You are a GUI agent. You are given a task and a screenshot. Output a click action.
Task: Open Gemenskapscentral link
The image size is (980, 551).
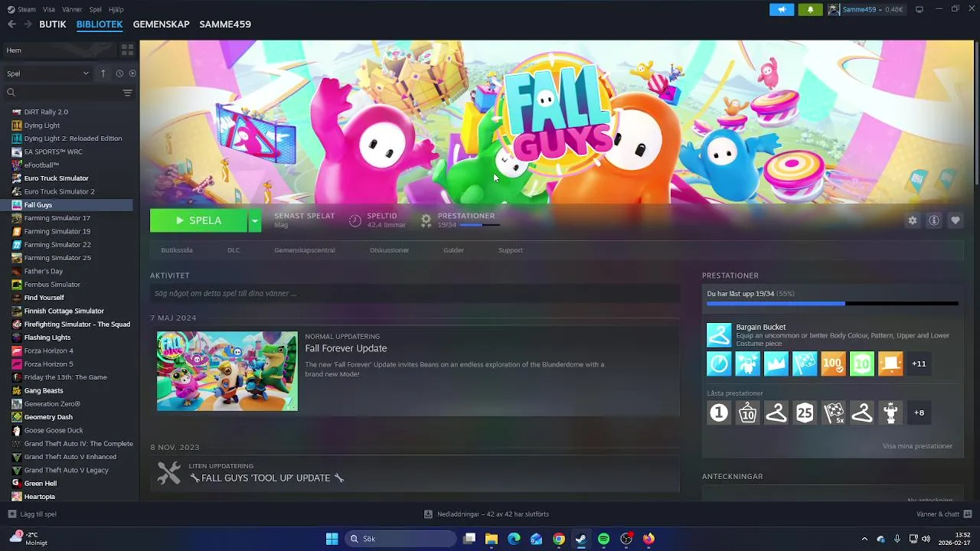pyautogui.click(x=305, y=250)
